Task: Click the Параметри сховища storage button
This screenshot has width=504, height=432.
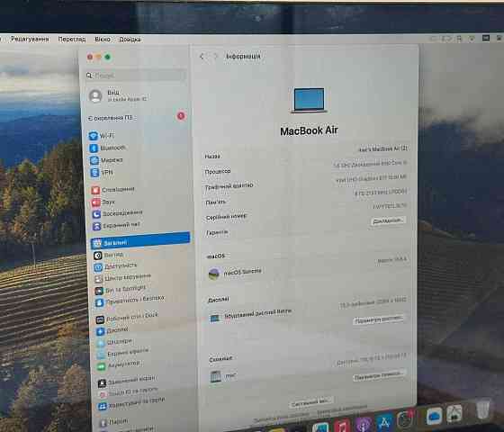Action: 378,375
